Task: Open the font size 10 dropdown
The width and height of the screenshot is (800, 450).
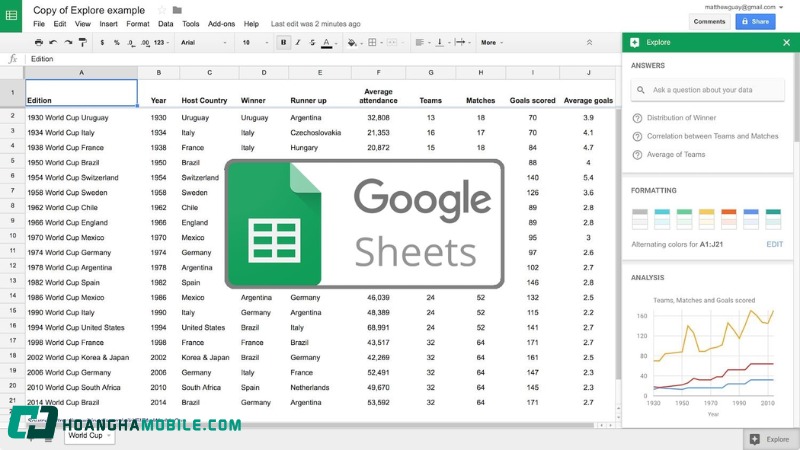Action: coord(255,42)
